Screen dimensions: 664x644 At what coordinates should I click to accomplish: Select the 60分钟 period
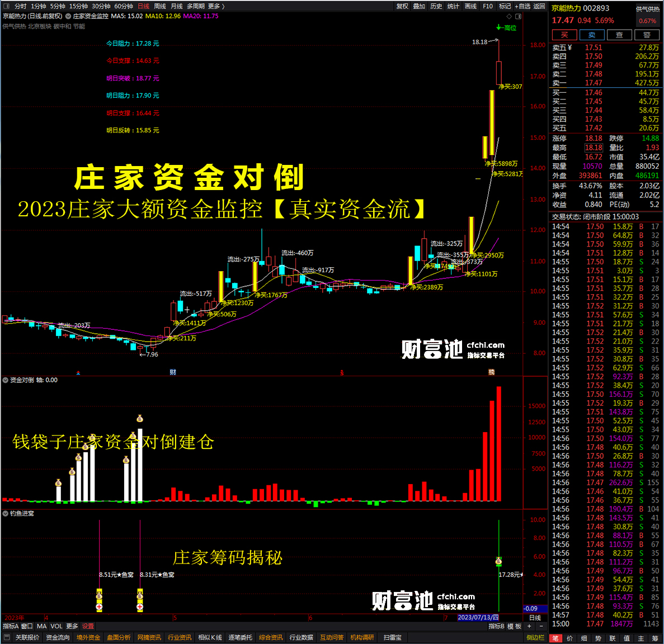click(123, 6)
